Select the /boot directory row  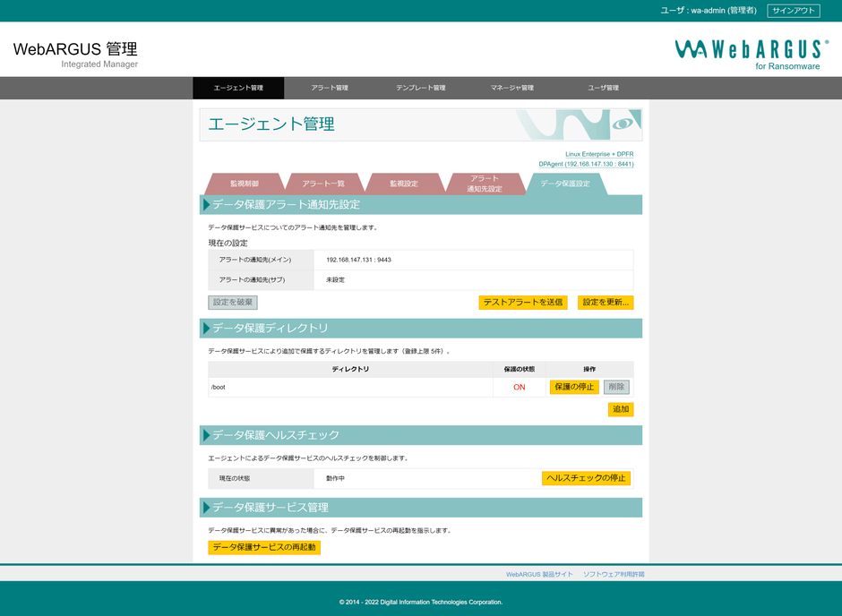pos(349,387)
